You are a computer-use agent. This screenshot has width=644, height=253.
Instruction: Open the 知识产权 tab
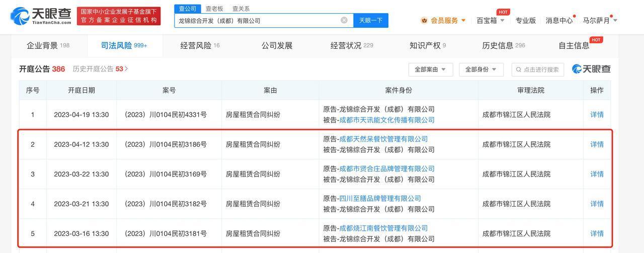(428, 45)
